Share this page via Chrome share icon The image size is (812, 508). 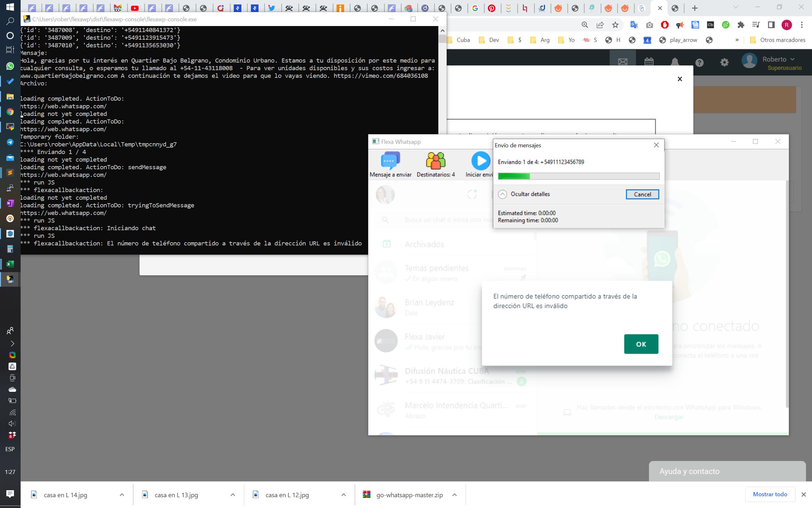600,24
